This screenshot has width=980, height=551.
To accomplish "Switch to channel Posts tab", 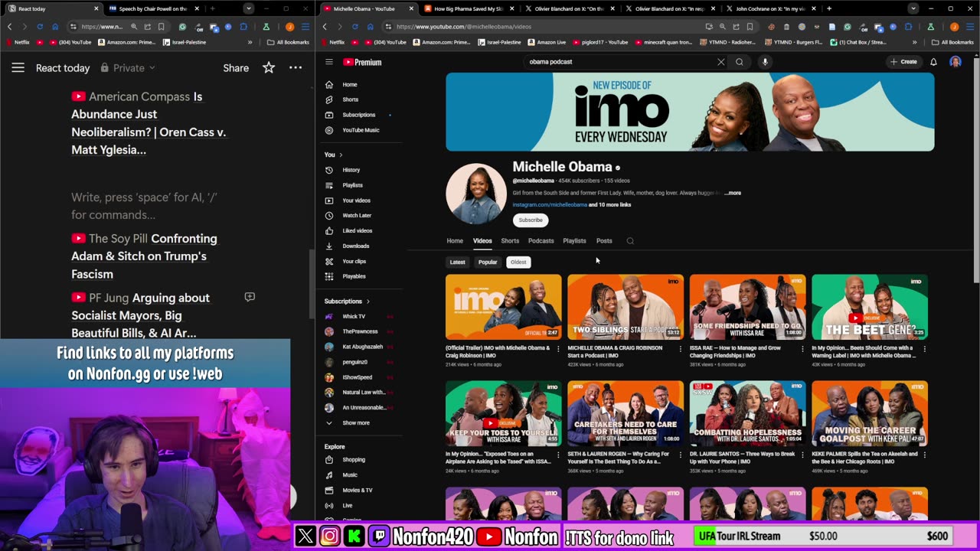I will click(x=604, y=241).
